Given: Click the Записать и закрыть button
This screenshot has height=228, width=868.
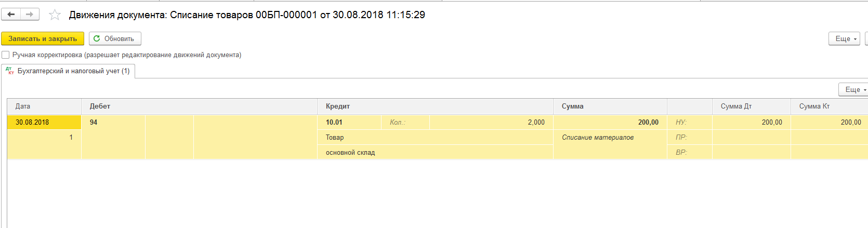Looking at the screenshot, I should click(43, 39).
